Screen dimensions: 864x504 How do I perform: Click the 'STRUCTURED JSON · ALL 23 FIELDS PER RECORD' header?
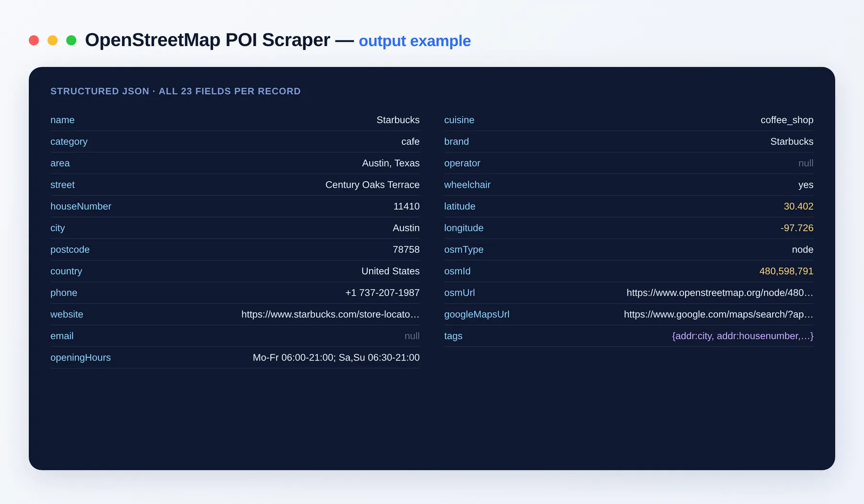tap(175, 91)
